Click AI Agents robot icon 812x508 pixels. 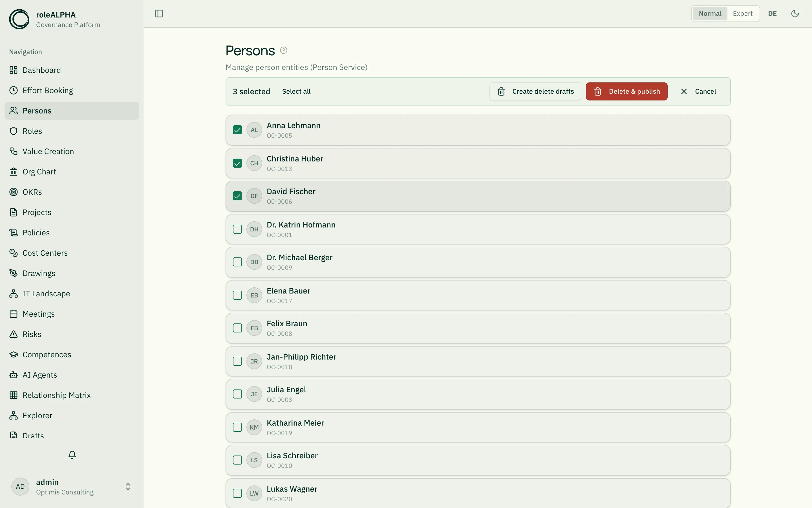pos(14,375)
